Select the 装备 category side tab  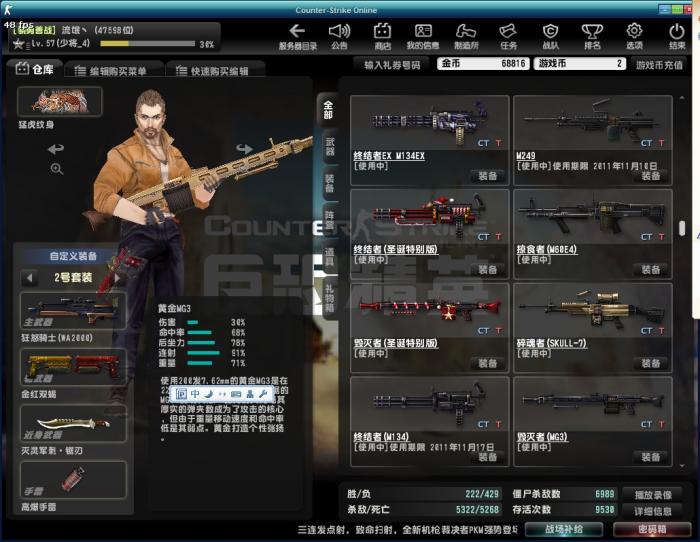pos(329,183)
